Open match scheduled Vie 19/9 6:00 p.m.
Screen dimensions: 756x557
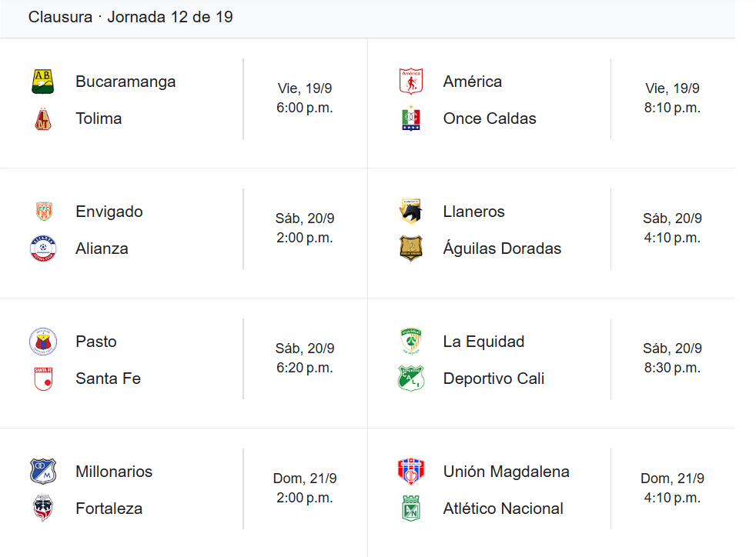coord(304,98)
